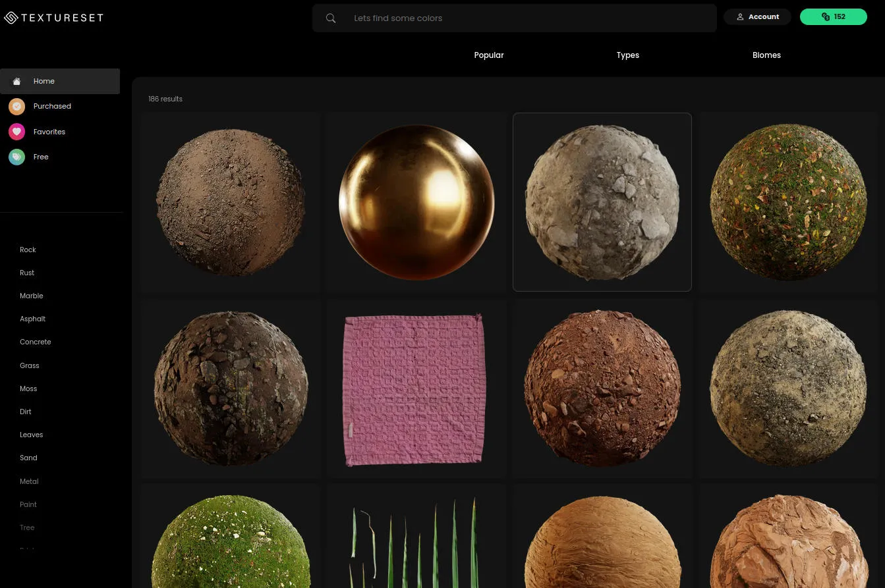Filter by Rock category
Image resolution: width=885 pixels, height=588 pixels.
[x=28, y=250]
